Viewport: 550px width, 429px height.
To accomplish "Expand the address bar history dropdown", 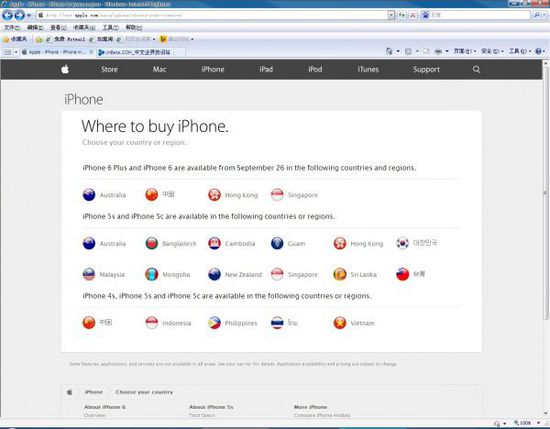I will click(x=391, y=15).
